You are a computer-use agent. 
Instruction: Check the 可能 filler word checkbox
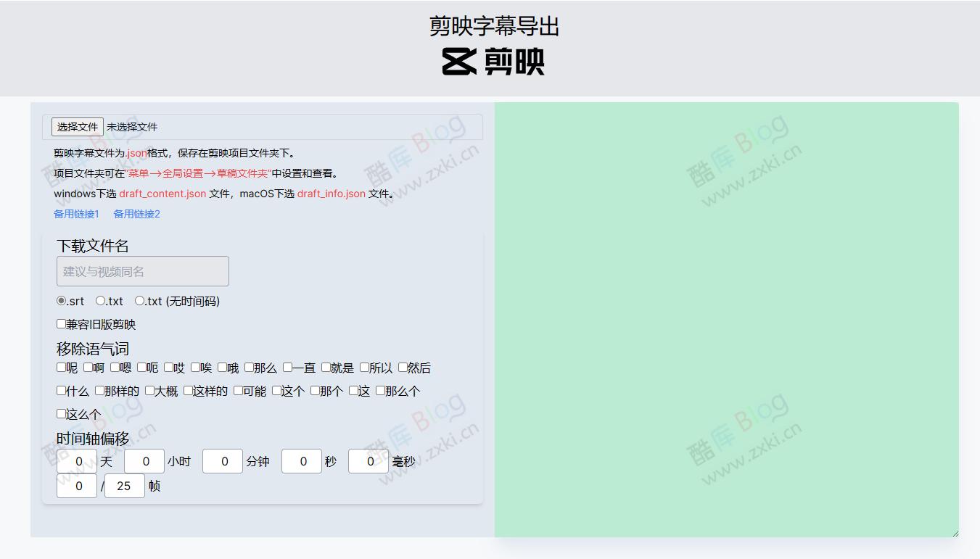point(237,391)
